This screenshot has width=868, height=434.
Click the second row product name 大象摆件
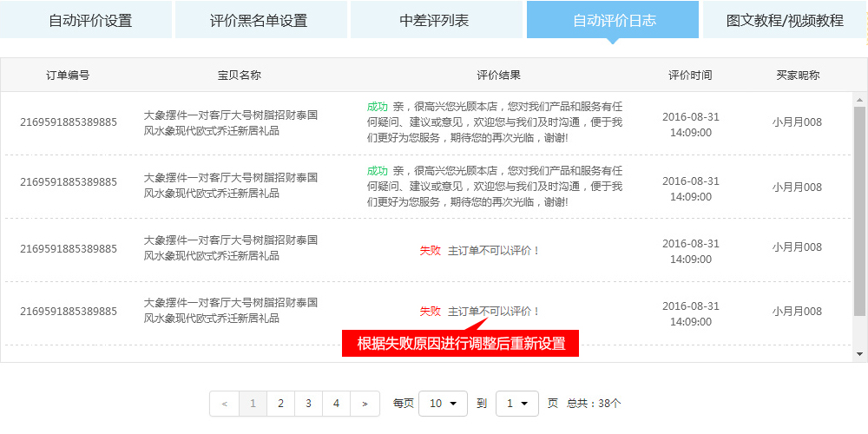tap(231, 186)
